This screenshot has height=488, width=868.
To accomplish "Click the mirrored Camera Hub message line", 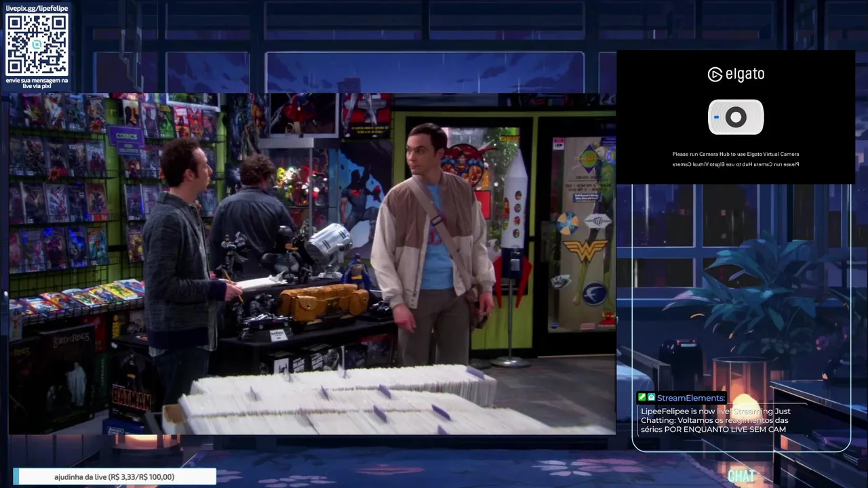I will (x=736, y=164).
